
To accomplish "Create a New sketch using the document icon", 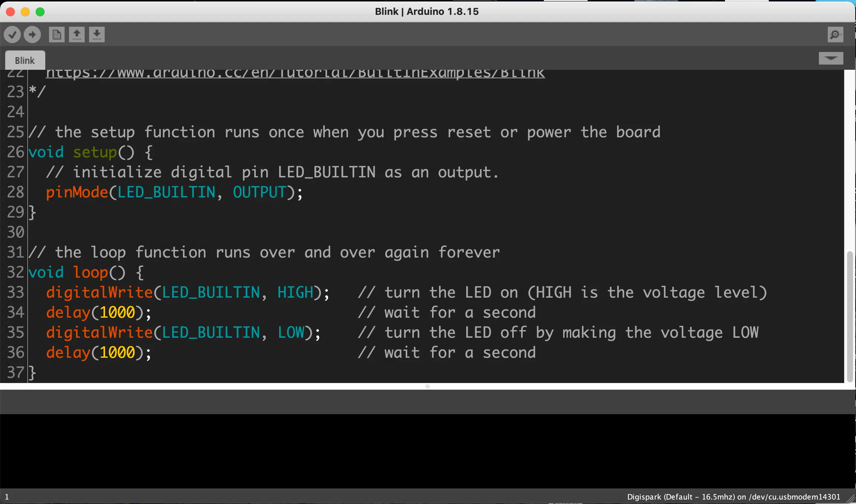I will point(57,35).
